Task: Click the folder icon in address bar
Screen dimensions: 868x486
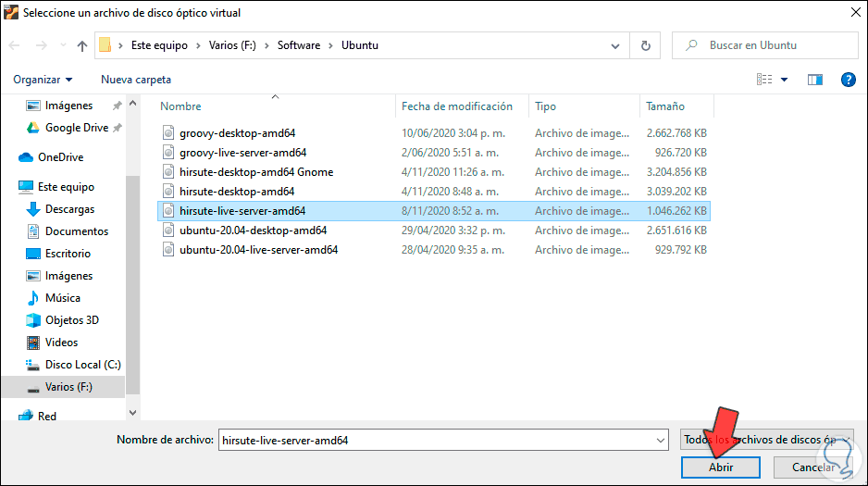Action: (105, 44)
